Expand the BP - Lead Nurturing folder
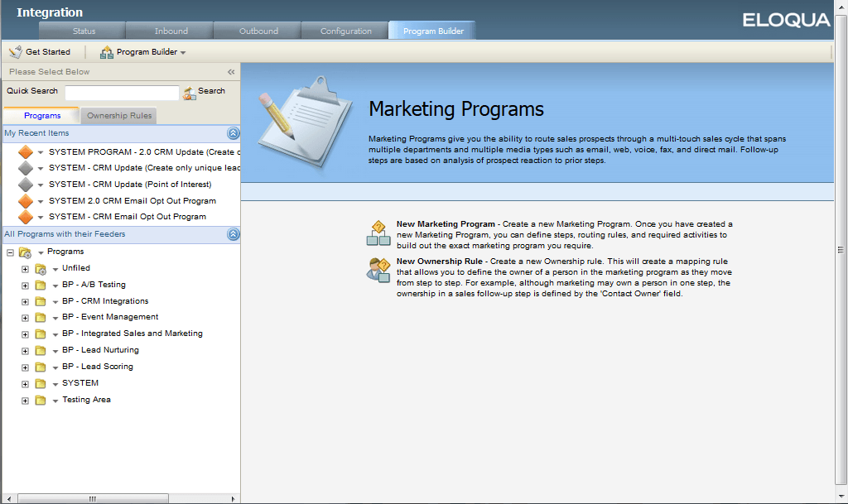Screen dimensions: 848x504 (x=25, y=350)
